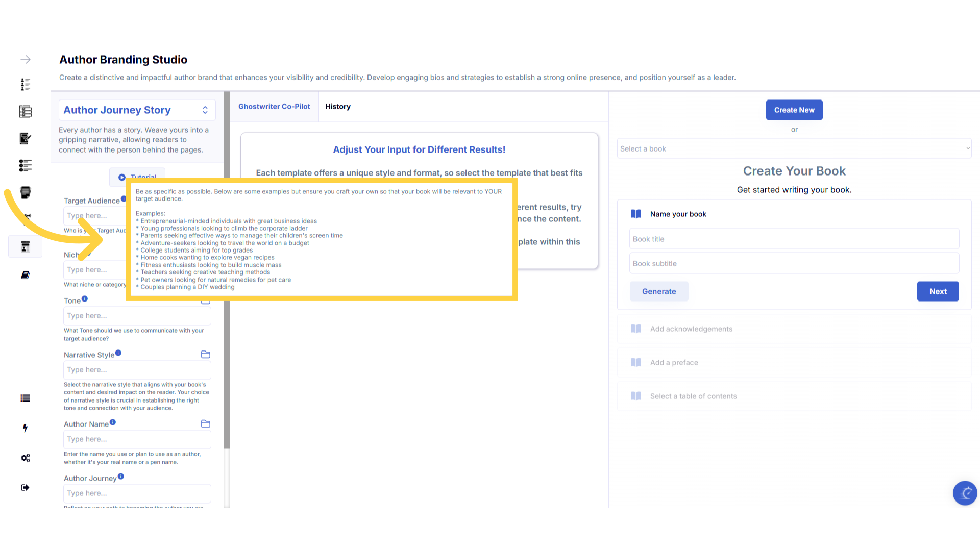Viewport: 980px width, 551px height.
Task: Click the info icon next to Author Journey
Action: click(x=121, y=477)
